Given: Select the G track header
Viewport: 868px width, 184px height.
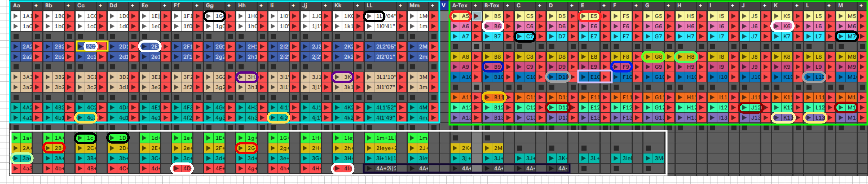Looking at the screenshot, I should point(654,5).
